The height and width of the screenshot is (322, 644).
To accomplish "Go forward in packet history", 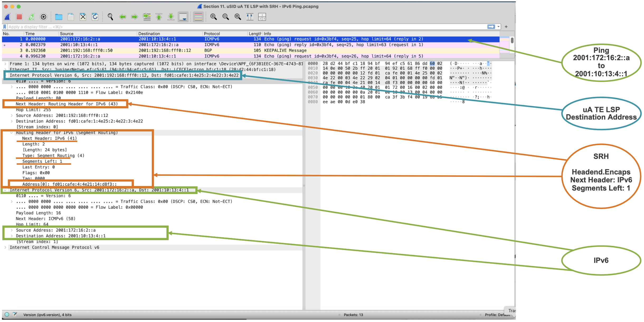I will coord(135,17).
